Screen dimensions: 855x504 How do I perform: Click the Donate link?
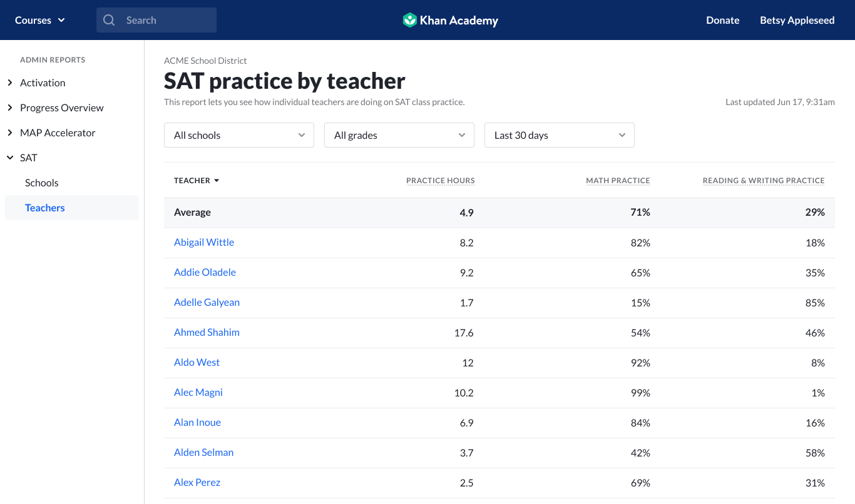722,20
